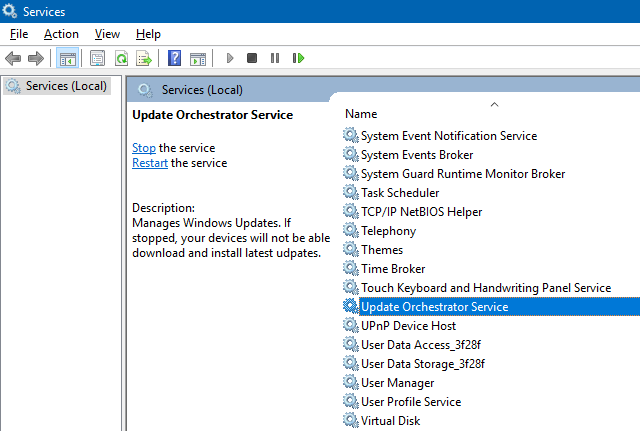Open Properties from the toolbar icon

pos(97,59)
